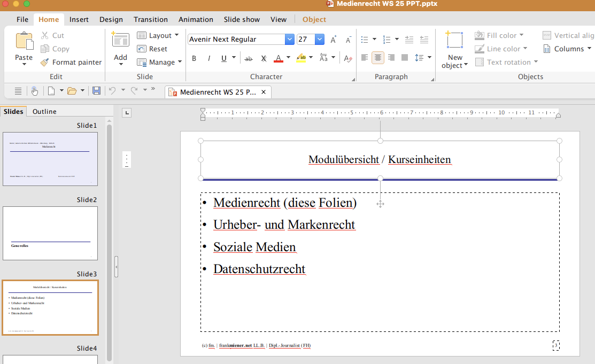Pick the yellow text highlight color

(302, 58)
